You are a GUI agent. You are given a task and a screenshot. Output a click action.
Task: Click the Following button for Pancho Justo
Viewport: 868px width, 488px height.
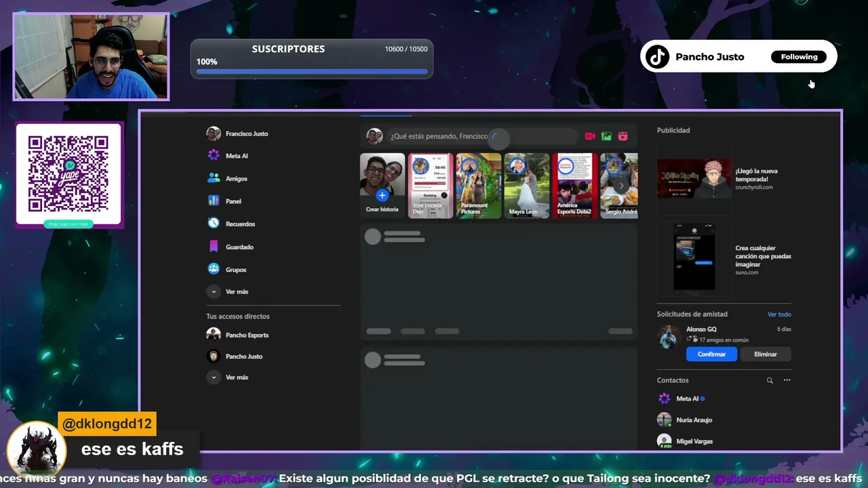pos(799,57)
